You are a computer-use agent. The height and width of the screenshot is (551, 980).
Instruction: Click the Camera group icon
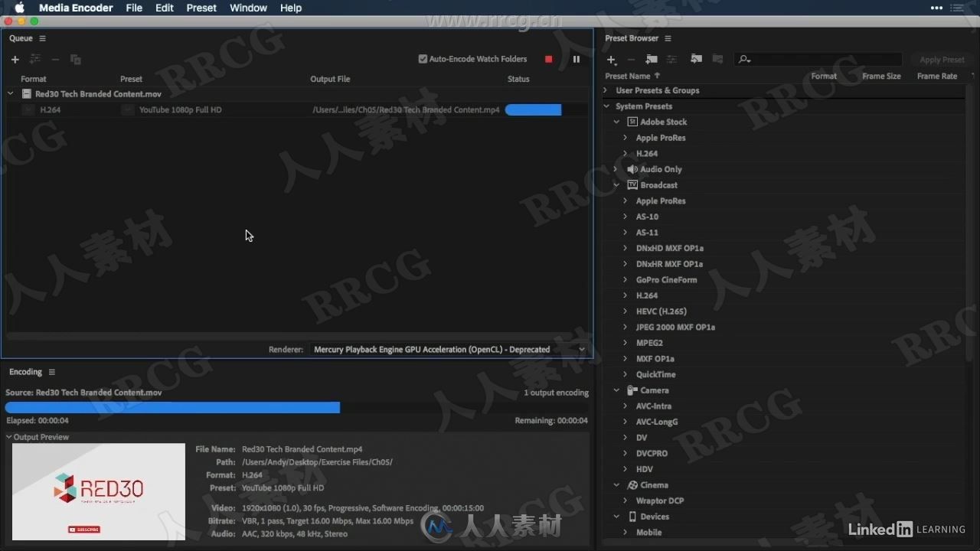coord(632,390)
